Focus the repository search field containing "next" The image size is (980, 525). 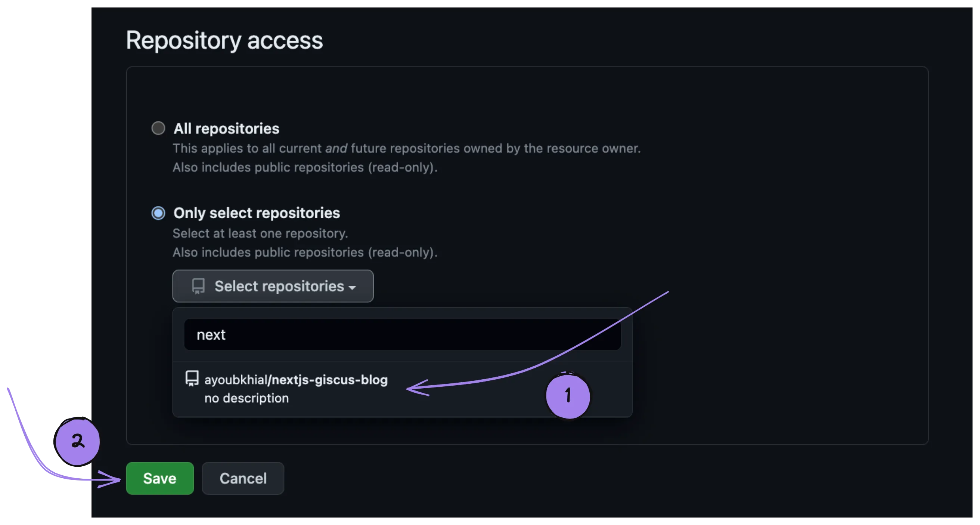click(402, 335)
